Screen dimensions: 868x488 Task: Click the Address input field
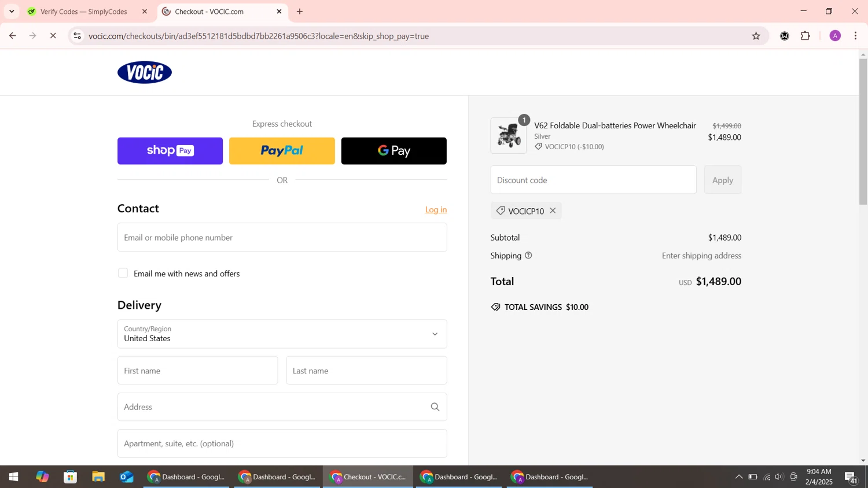[x=282, y=407]
